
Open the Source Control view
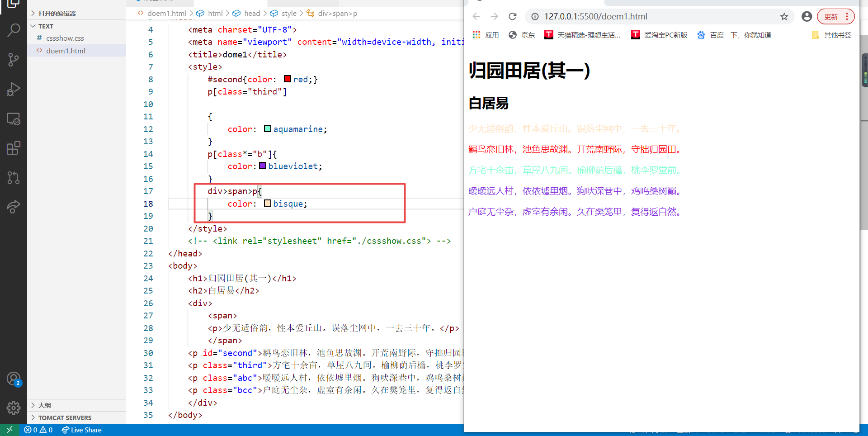[14, 59]
